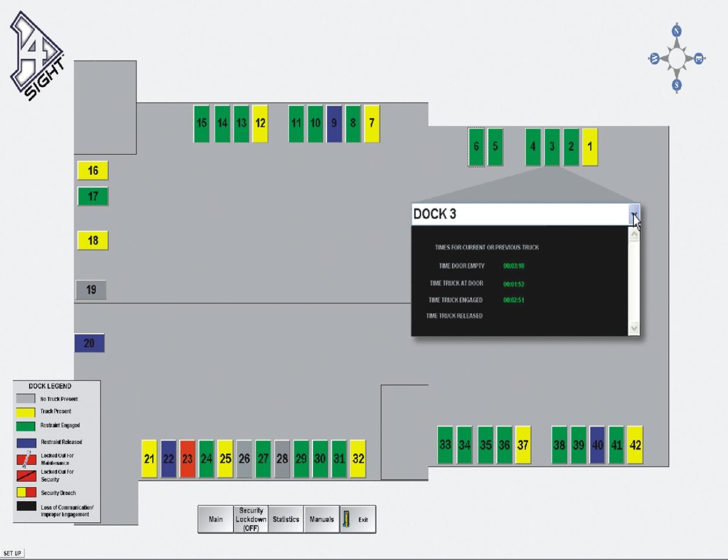Open dock 17 green indicator
This screenshot has width=728, height=560.
click(x=92, y=197)
